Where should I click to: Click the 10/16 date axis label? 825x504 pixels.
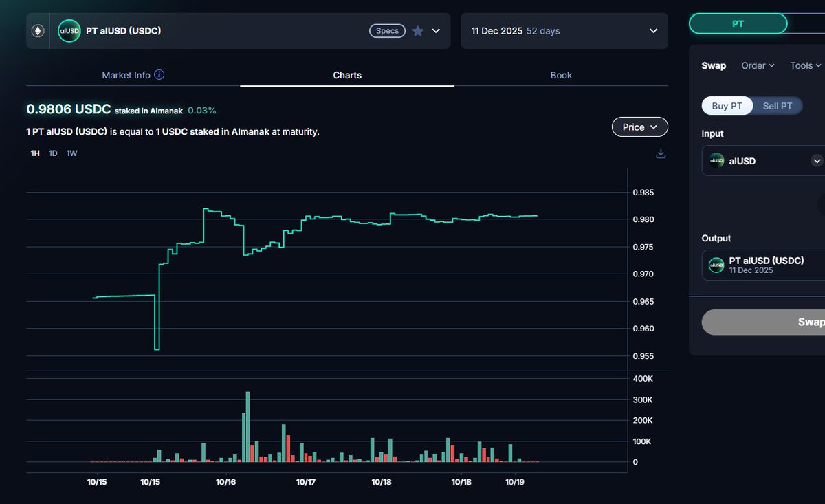[225, 482]
